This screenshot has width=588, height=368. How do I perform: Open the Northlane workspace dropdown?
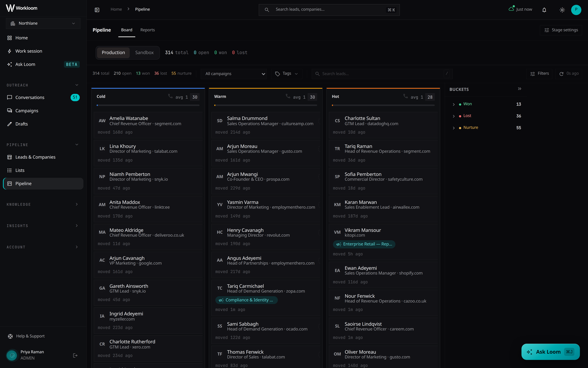43,23
